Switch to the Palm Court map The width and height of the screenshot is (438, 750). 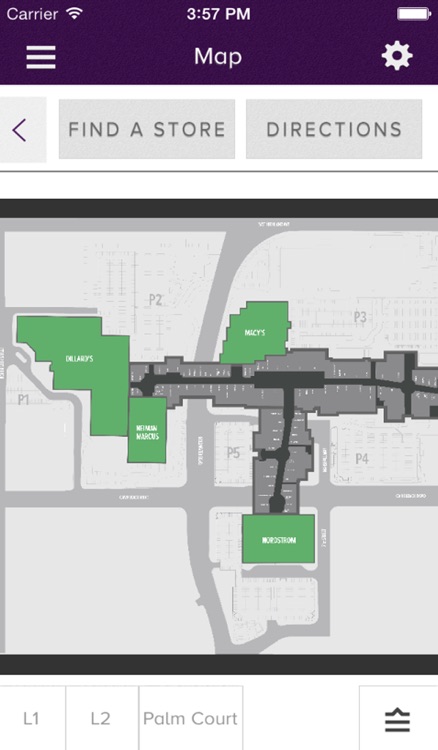190,718
